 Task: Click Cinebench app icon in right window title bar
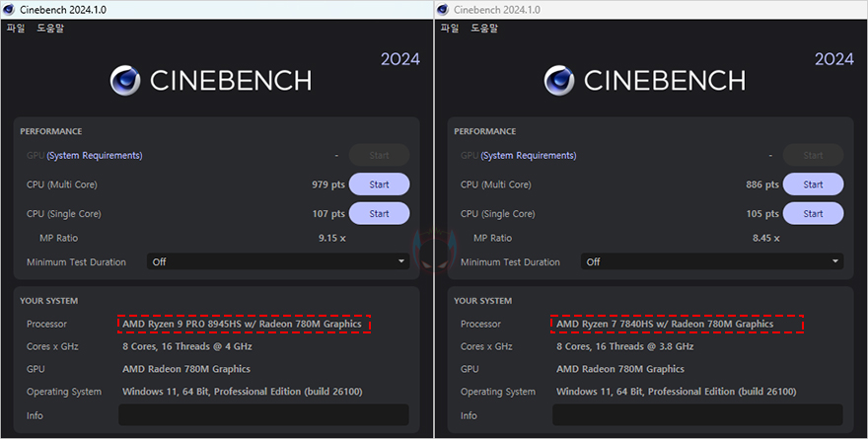click(x=443, y=10)
